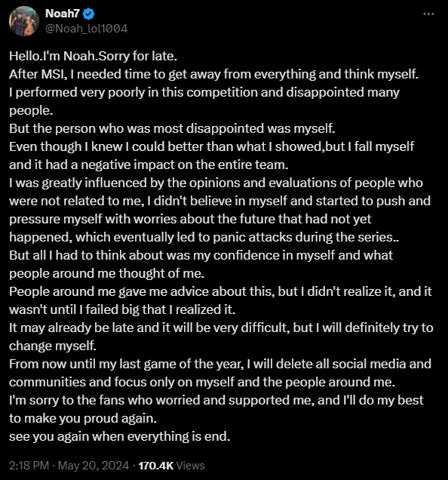448x480 pixels.
Task: Click the 'Hello.I'm Noah.Sorry for late.' line
Action: [94, 56]
